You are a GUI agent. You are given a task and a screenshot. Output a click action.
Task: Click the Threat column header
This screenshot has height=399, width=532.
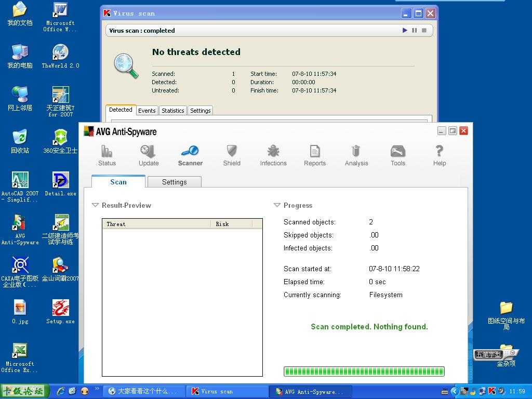(x=156, y=224)
